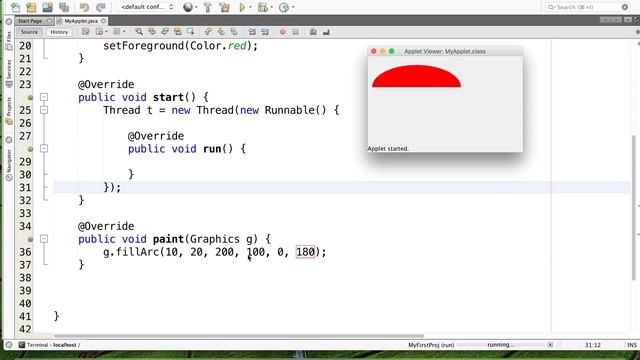Click the red half-ellipse in Applet Viewer
The height and width of the screenshot is (360, 640).
pyautogui.click(x=416, y=76)
